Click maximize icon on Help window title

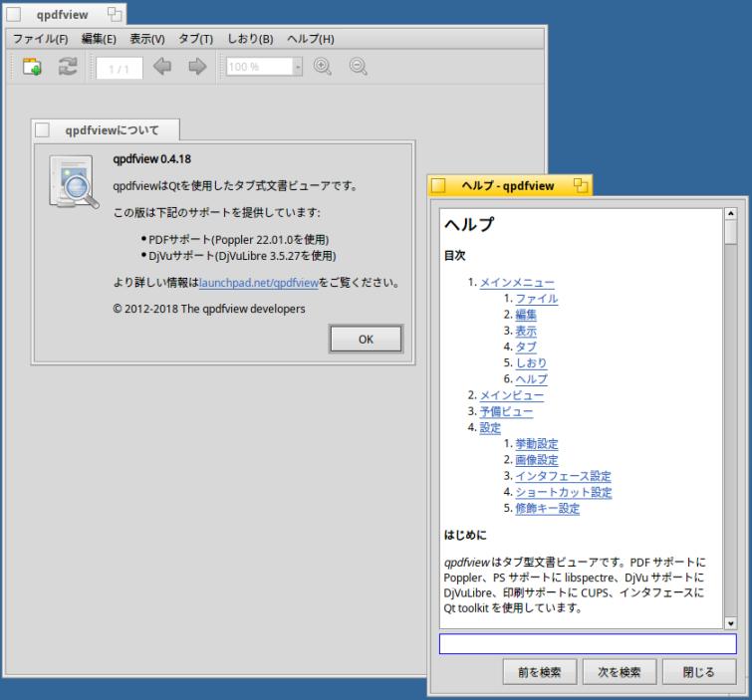[581, 185]
